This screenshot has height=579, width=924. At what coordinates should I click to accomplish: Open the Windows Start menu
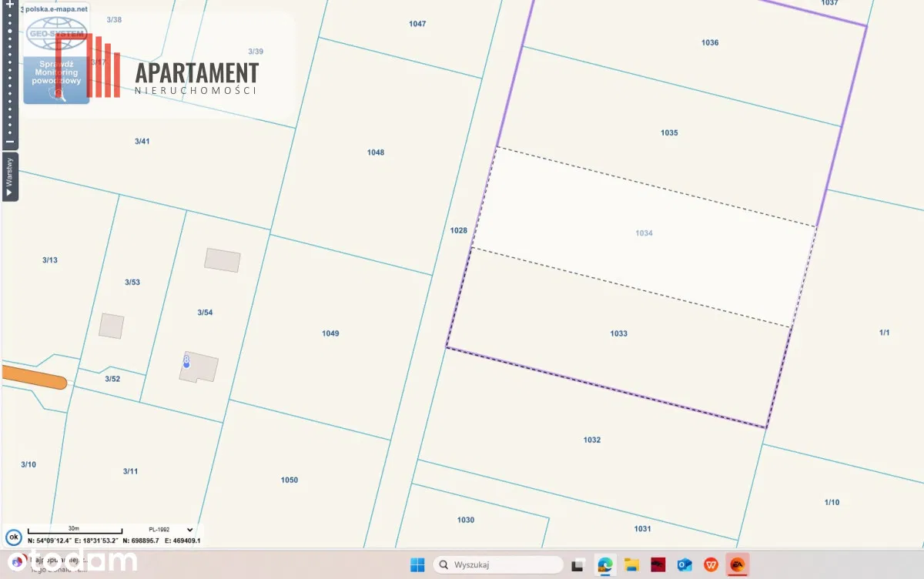[x=417, y=565]
